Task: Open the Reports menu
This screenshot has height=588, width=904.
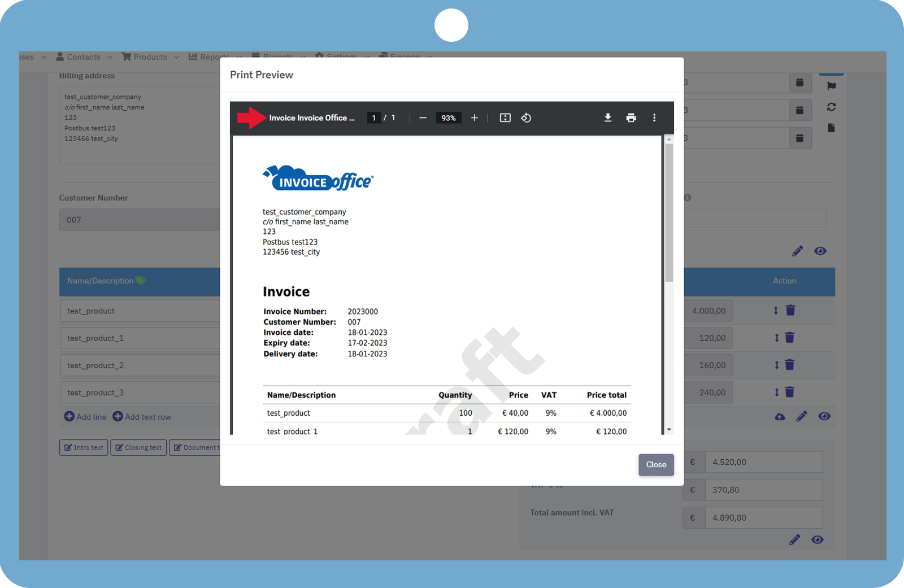Action: pyautogui.click(x=215, y=57)
